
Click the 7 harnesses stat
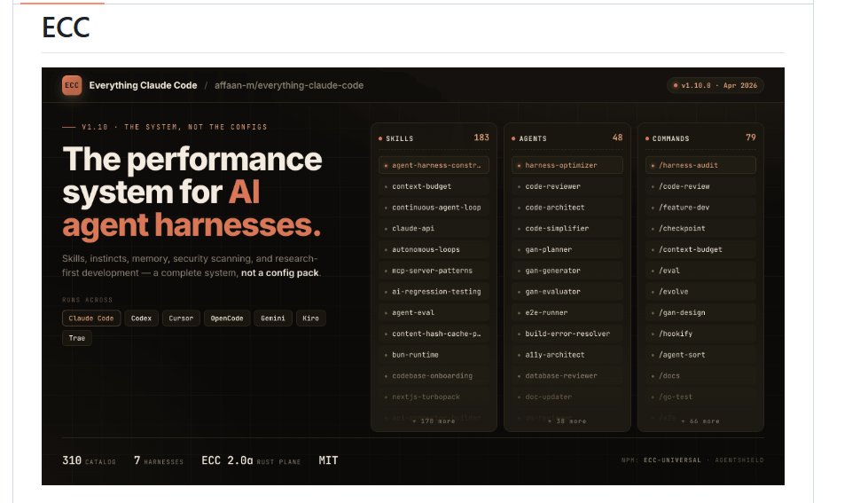coord(159,460)
